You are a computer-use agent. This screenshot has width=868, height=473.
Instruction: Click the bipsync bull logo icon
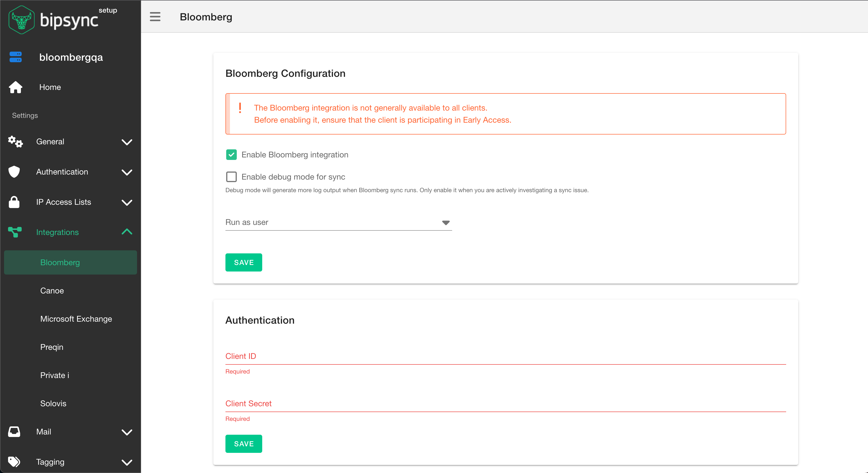[21, 20]
